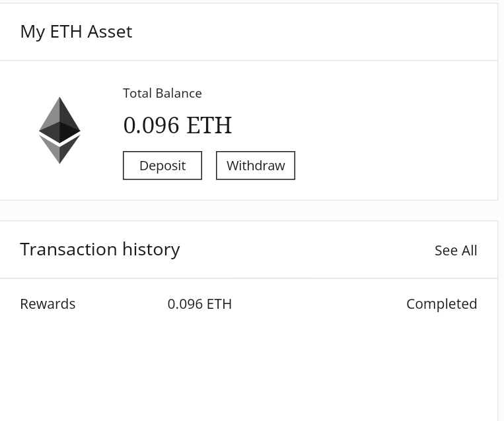
Task: Click the word Asset in card title
Action: tap(110, 32)
